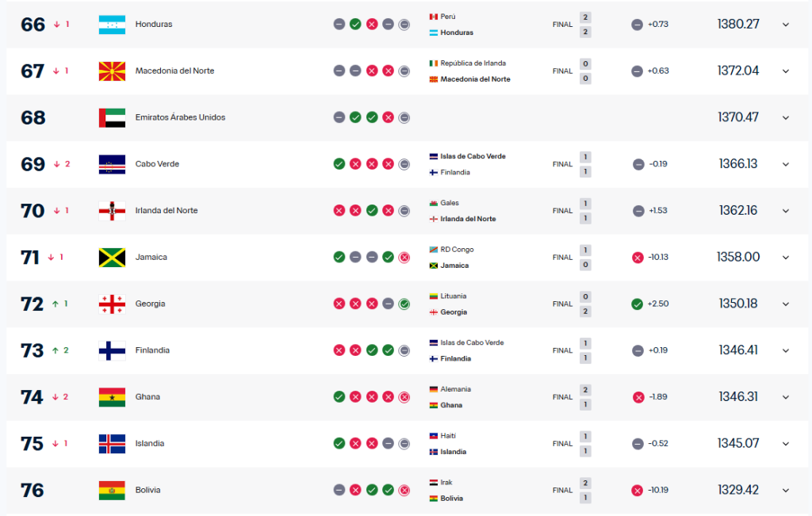Click the draw indicator in Cabo Verde's form
Screen dimensions: 812x516
click(404, 164)
